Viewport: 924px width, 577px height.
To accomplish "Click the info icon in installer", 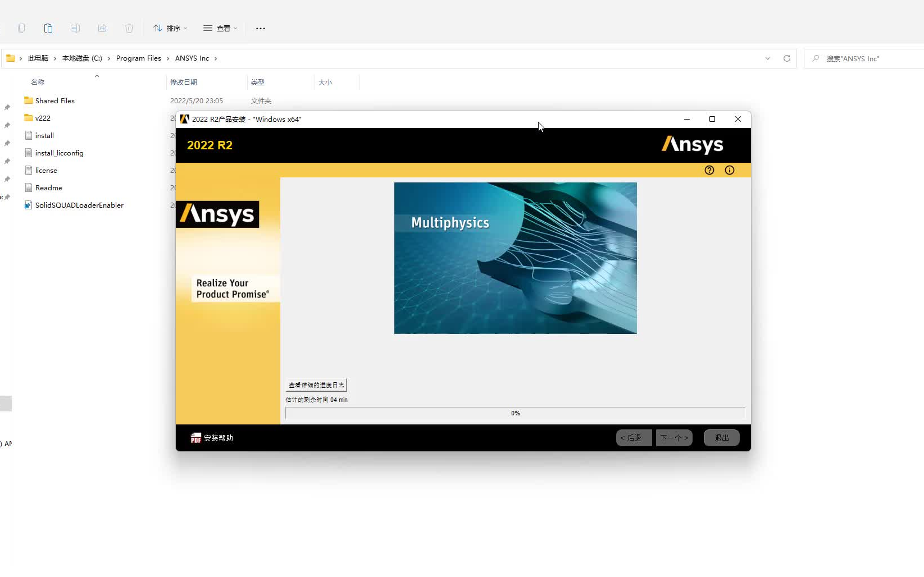I will [x=730, y=170].
